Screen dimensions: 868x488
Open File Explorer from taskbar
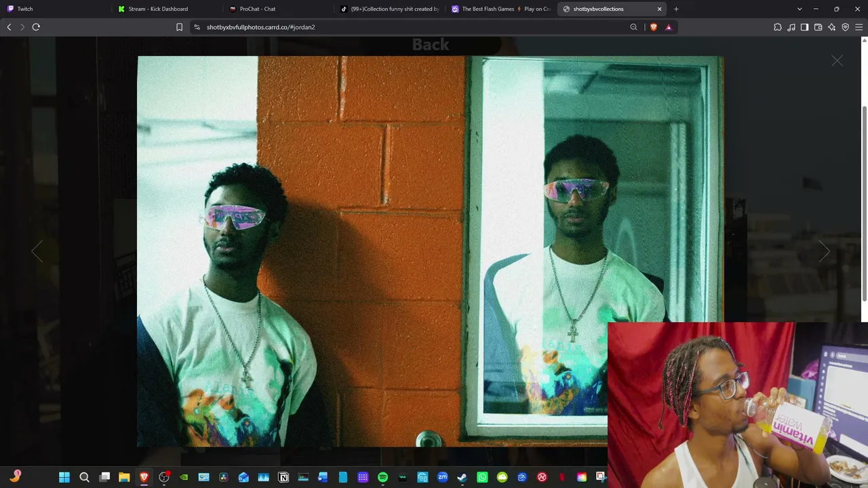[124, 477]
